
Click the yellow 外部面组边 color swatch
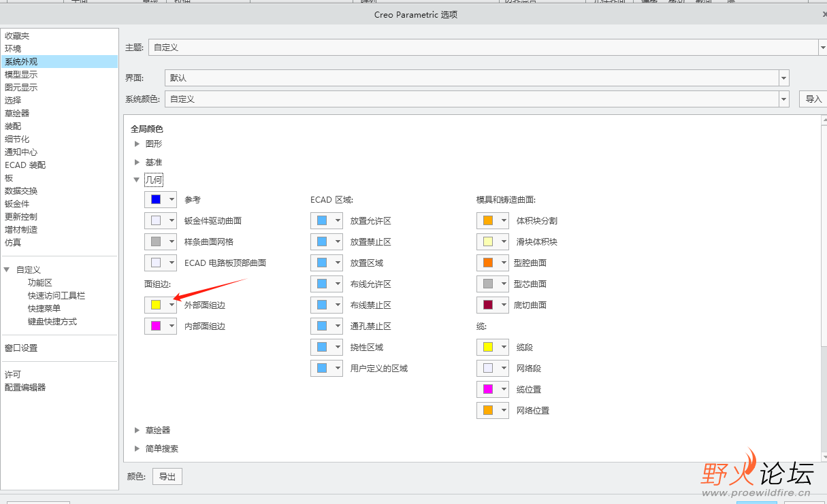[x=161, y=305]
